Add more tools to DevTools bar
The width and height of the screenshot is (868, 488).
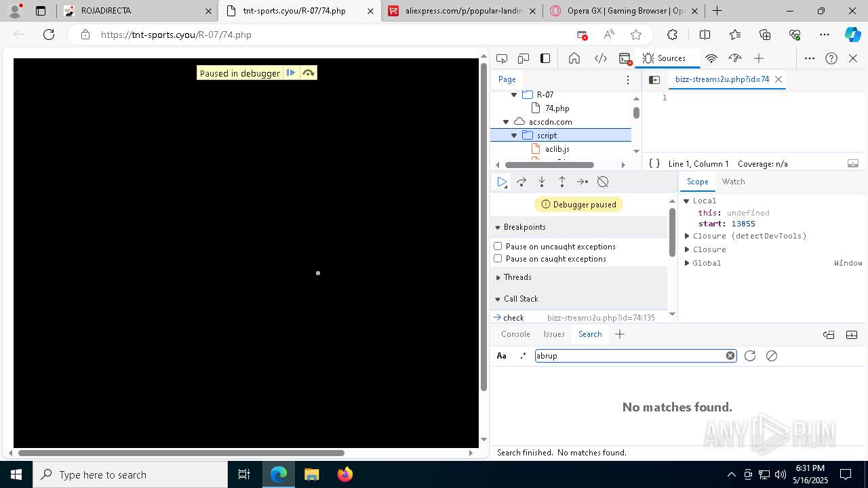759,58
